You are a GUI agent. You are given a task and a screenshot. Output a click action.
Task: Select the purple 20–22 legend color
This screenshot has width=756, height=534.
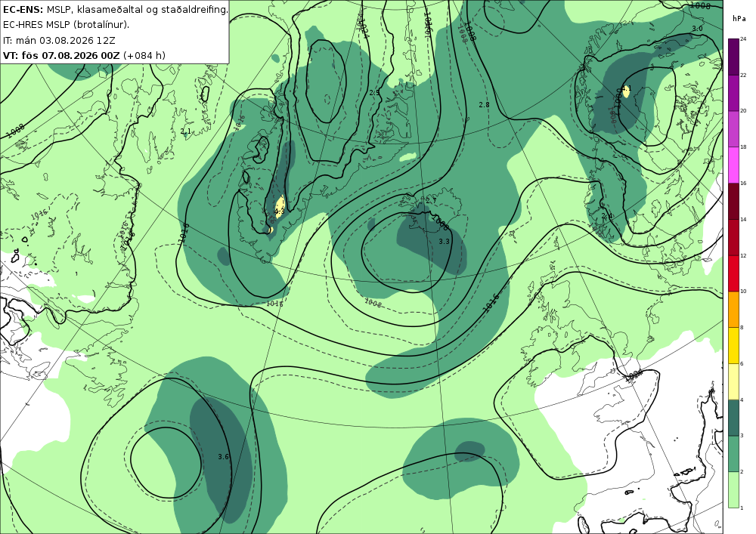pyautogui.click(x=734, y=93)
